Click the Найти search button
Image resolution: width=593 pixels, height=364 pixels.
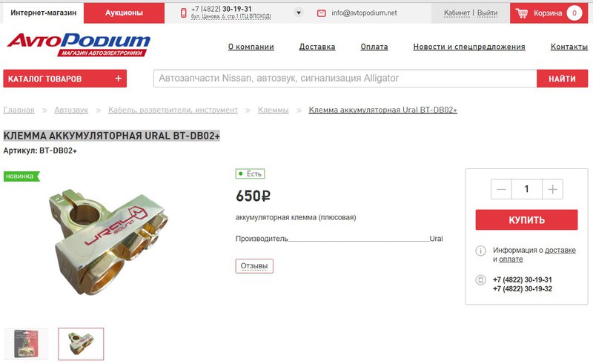tap(562, 79)
